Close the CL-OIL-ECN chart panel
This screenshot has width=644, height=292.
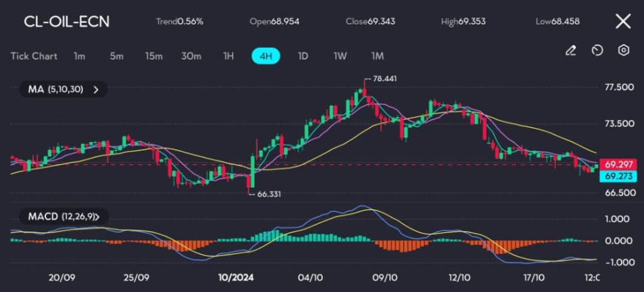[x=623, y=21]
